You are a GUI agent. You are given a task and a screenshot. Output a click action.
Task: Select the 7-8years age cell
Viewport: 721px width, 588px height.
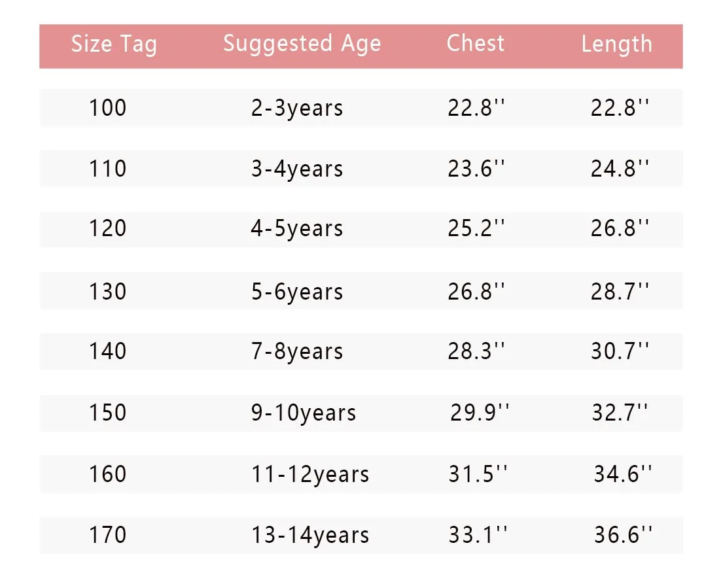[297, 352]
